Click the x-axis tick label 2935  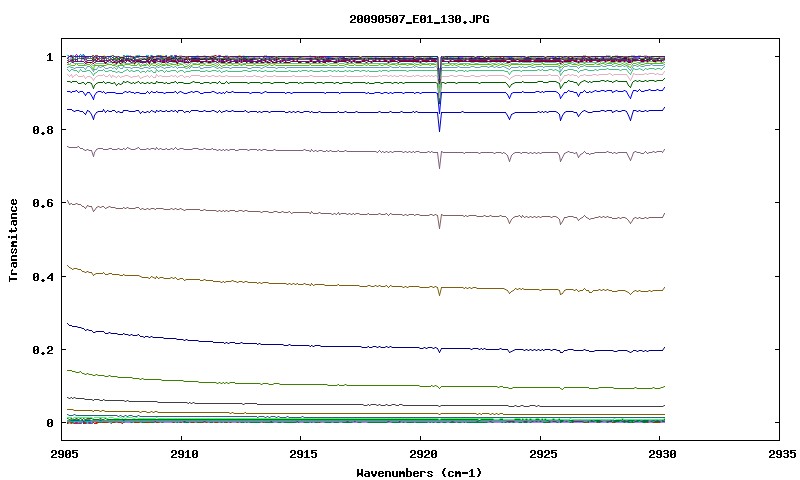click(x=782, y=454)
